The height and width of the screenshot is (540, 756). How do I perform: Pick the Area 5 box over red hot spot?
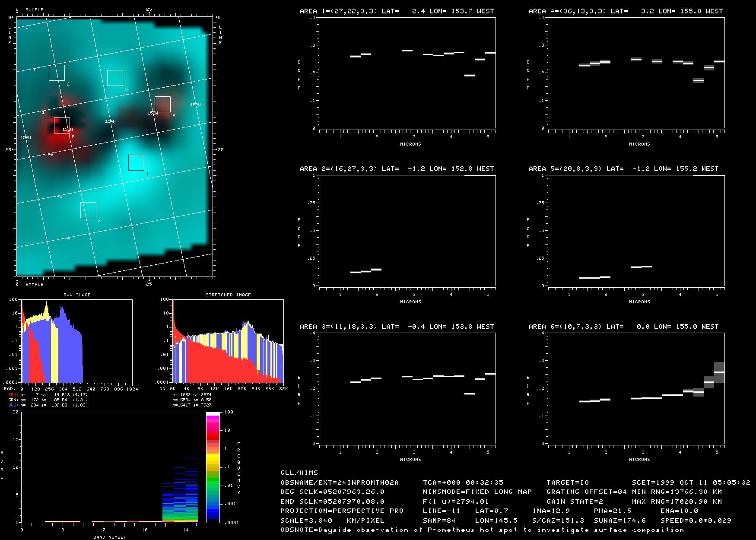point(62,125)
